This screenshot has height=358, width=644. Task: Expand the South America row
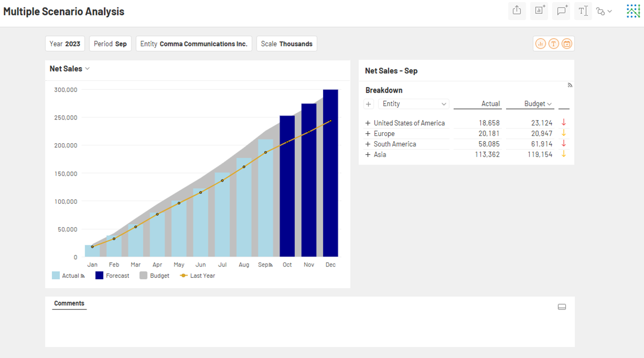368,144
